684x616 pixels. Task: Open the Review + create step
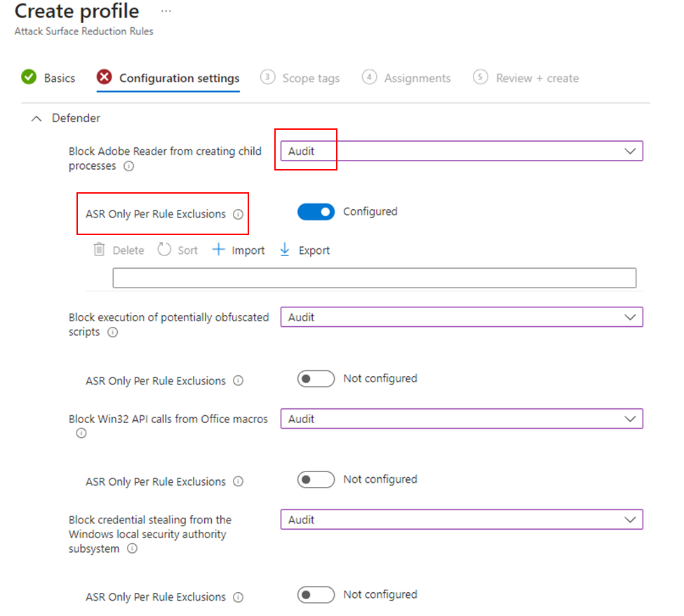(x=526, y=78)
